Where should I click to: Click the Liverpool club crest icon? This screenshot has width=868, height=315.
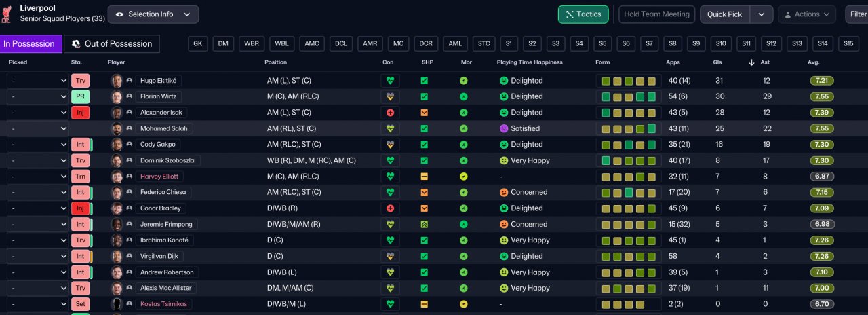(x=7, y=14)
